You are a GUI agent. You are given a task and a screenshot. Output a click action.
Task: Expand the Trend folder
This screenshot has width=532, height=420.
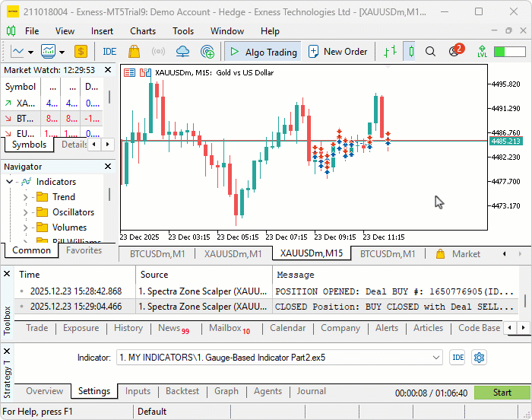coord(25,197)
